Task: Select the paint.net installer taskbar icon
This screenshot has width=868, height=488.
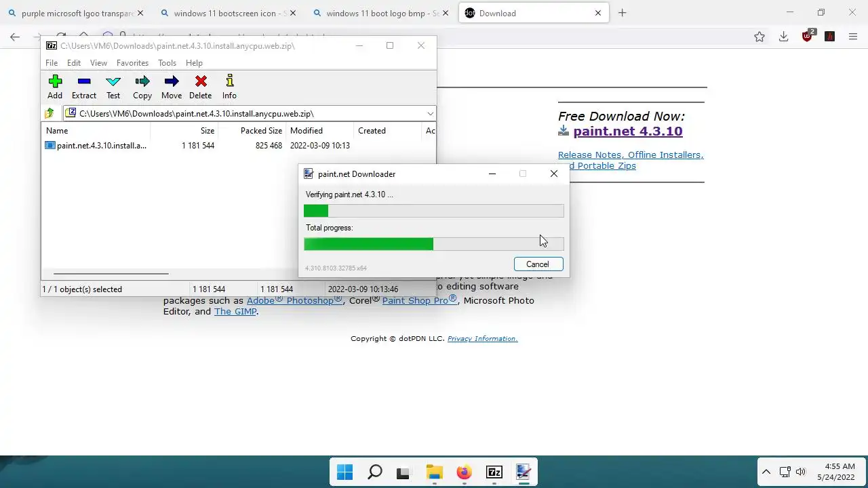Action: [x=523, y=472]
